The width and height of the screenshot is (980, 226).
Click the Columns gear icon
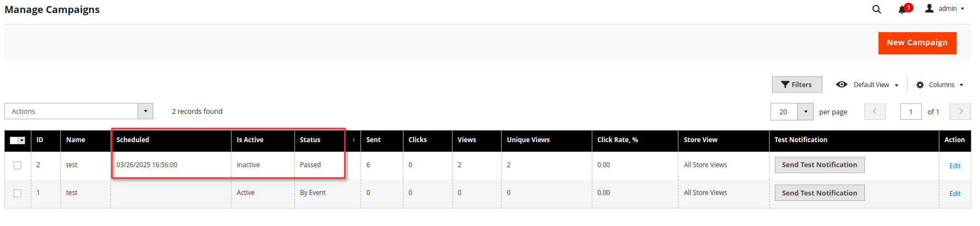(920, 85)
